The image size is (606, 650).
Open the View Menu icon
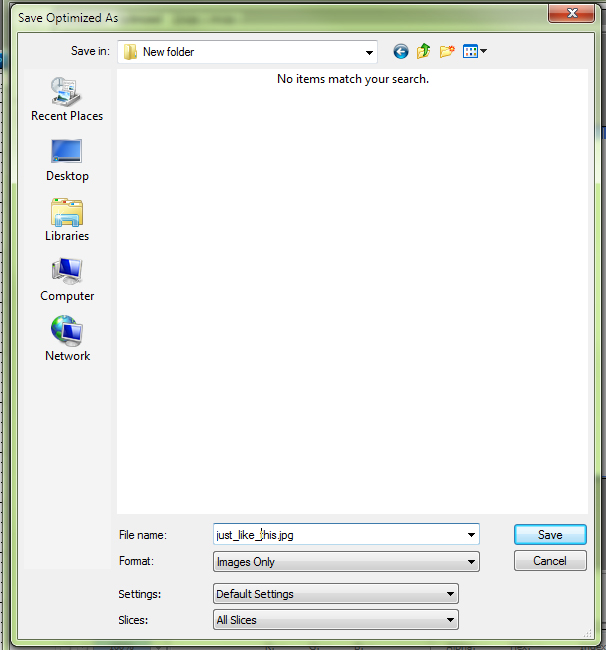tap(474, 51)
